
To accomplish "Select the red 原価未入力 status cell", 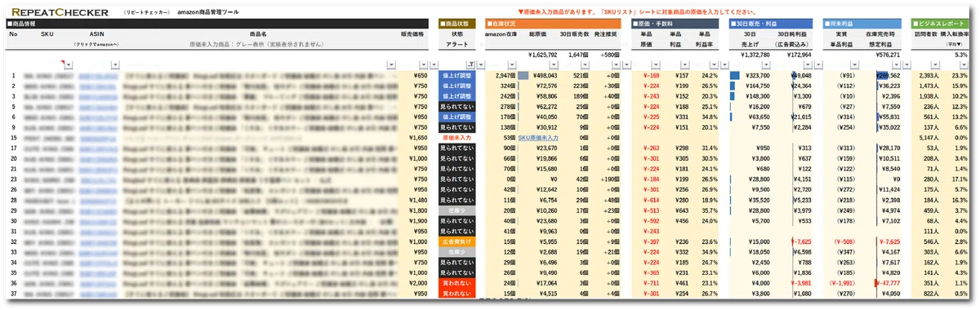I will tap(457, 138).
